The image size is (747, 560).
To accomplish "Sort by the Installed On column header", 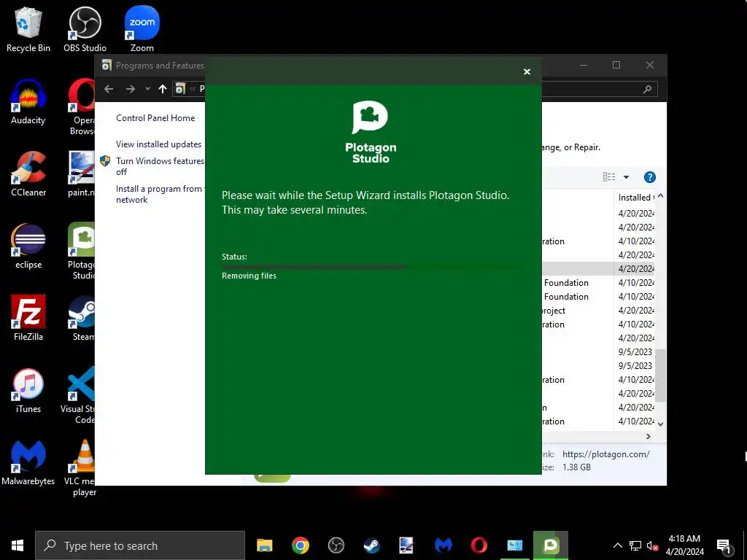I will click(x=636, y=197).
